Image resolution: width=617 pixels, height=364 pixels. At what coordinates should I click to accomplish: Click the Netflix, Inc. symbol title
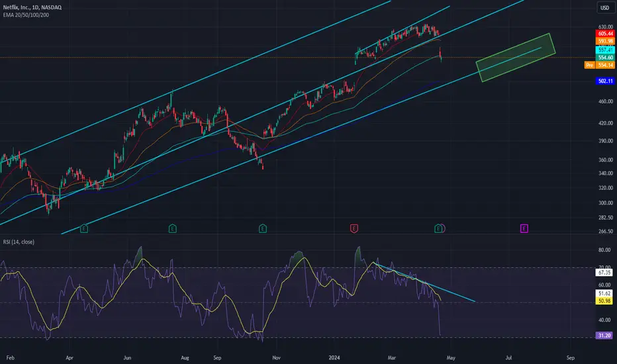pos(32,7)
